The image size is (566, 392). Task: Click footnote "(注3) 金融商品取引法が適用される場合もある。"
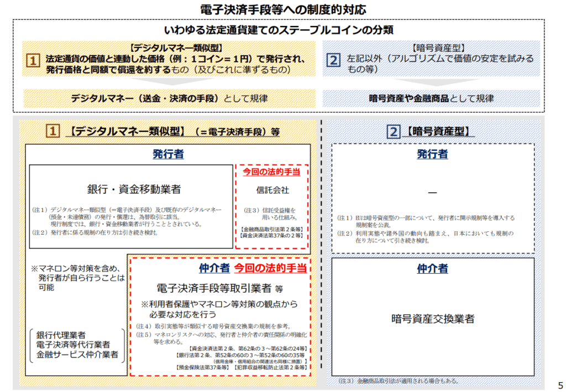tap(399, 381)
